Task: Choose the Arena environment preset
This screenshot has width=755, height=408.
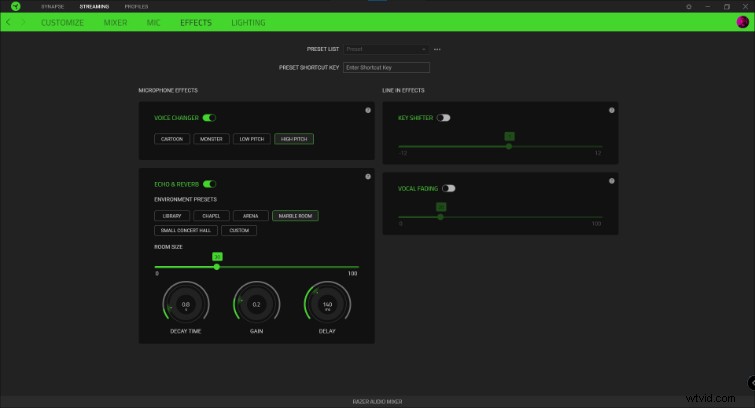Action: [250, 216]
